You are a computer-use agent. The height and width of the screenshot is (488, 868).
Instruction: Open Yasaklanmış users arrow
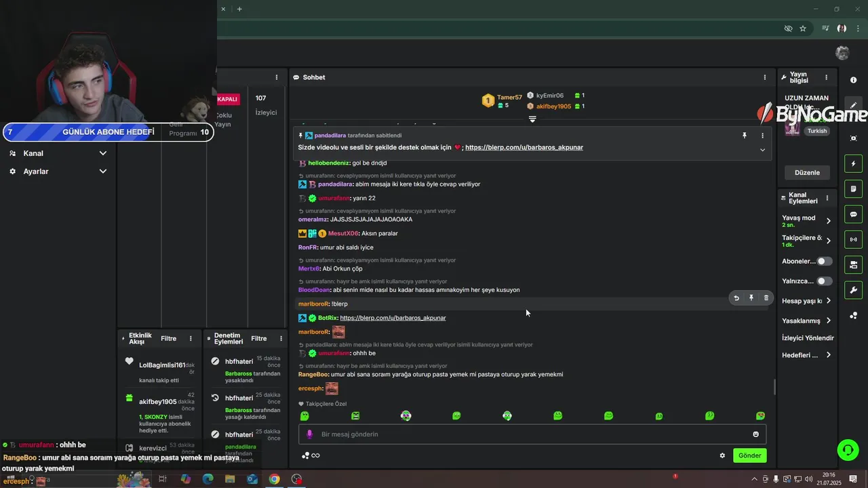pos(828,321)
